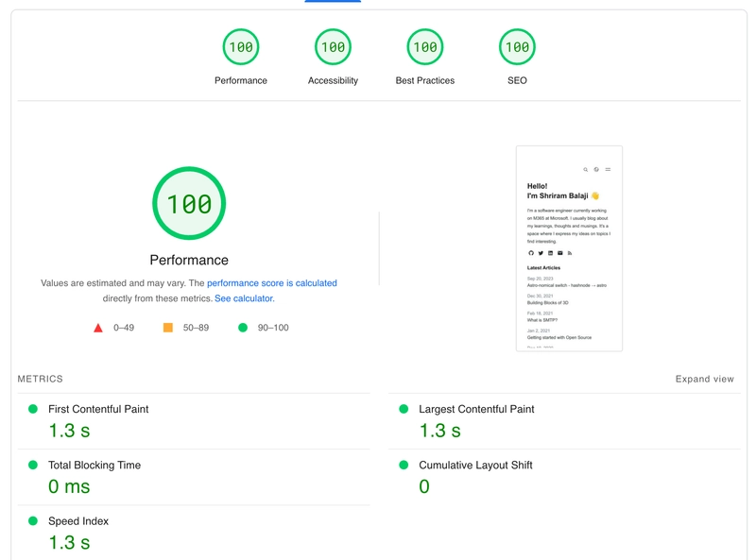This screenshot has height=560, width=756.
Task: Click the Total Blocking Time metric label
Action: 94,465
